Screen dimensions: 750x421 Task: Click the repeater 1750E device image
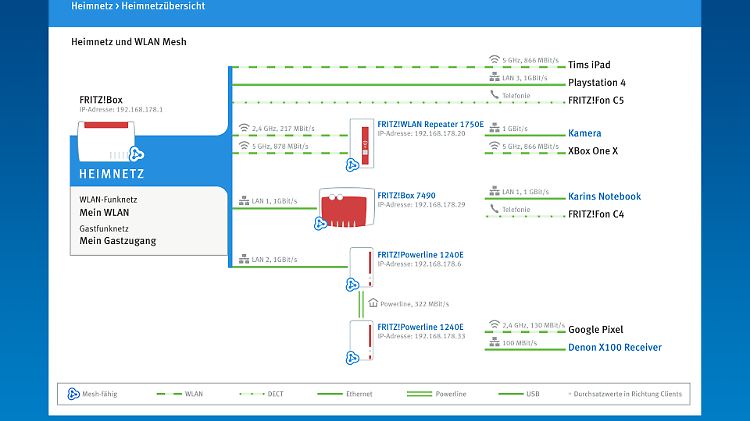click(x=362, y=143)
